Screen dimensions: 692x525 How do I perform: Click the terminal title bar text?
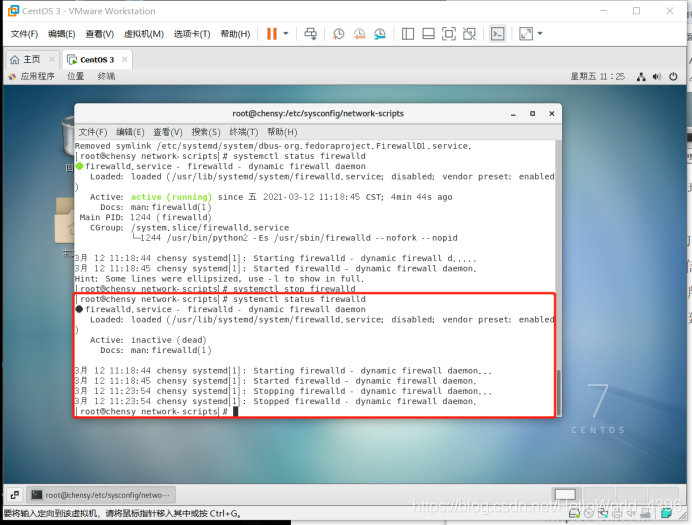coord(318,113)
